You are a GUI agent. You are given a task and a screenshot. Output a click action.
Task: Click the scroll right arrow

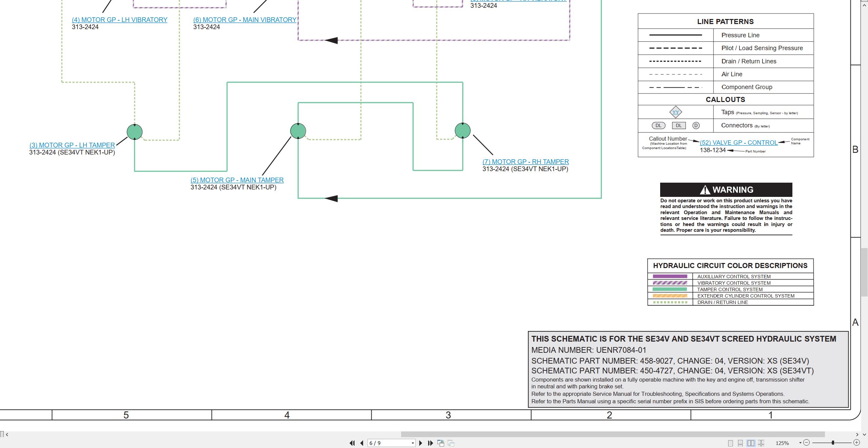[857, 434]
